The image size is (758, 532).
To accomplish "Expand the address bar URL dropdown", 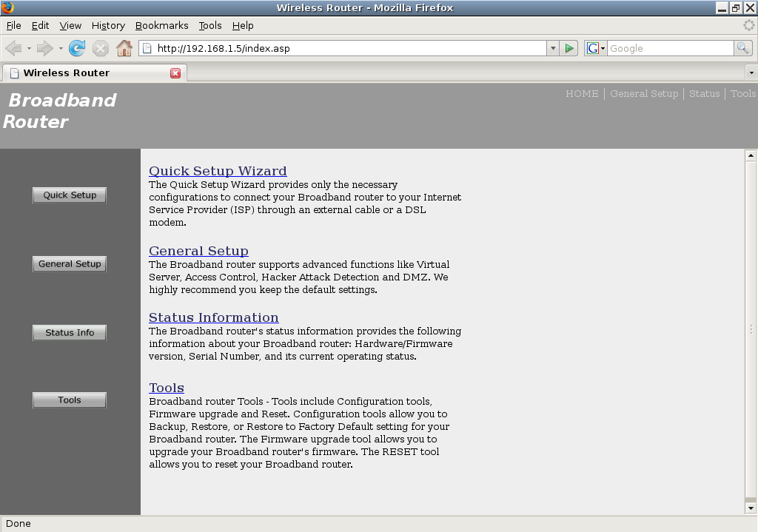I will (x=553, y=48).
